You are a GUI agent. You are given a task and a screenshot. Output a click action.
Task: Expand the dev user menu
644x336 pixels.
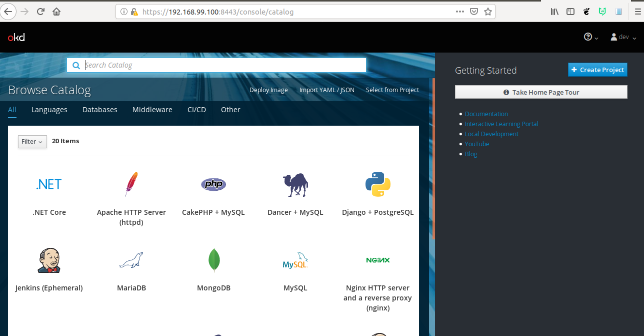pyautogui.click(x=623, y=37)
